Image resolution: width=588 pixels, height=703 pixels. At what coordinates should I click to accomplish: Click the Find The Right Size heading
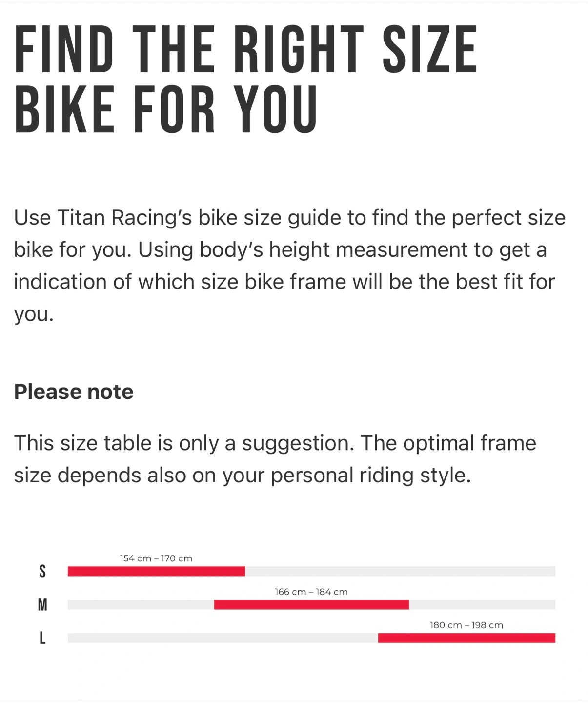coord(246,79)
